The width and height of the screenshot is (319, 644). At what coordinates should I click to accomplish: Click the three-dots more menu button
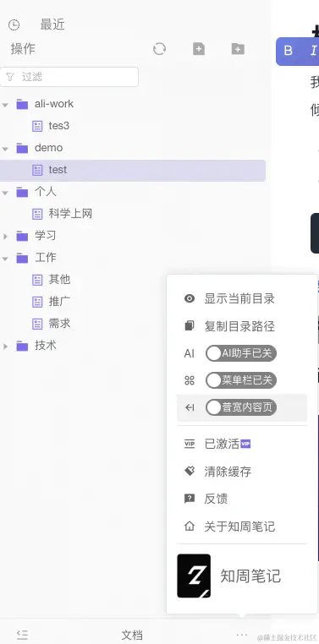pyautogui.click(x=242, y=635)
